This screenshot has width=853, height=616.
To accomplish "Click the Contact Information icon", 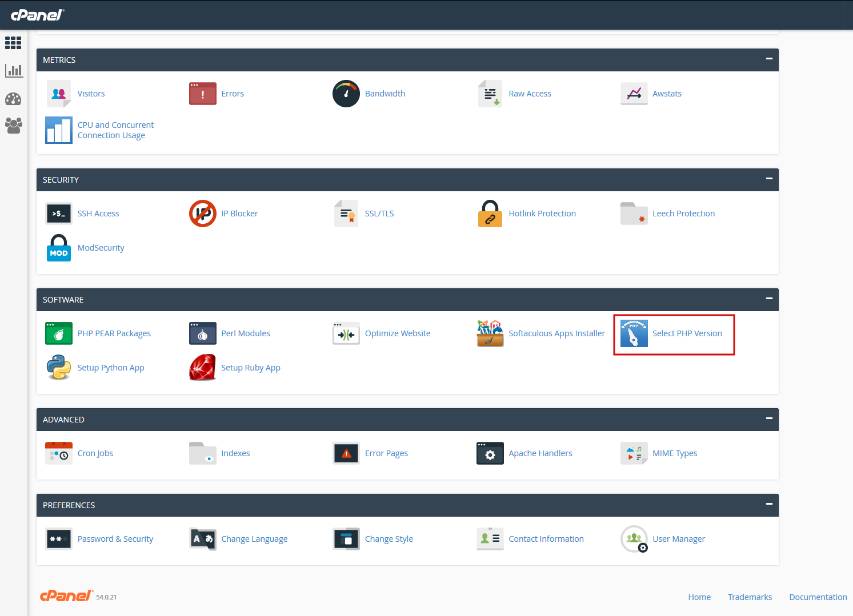I will (x=490, y=539).
